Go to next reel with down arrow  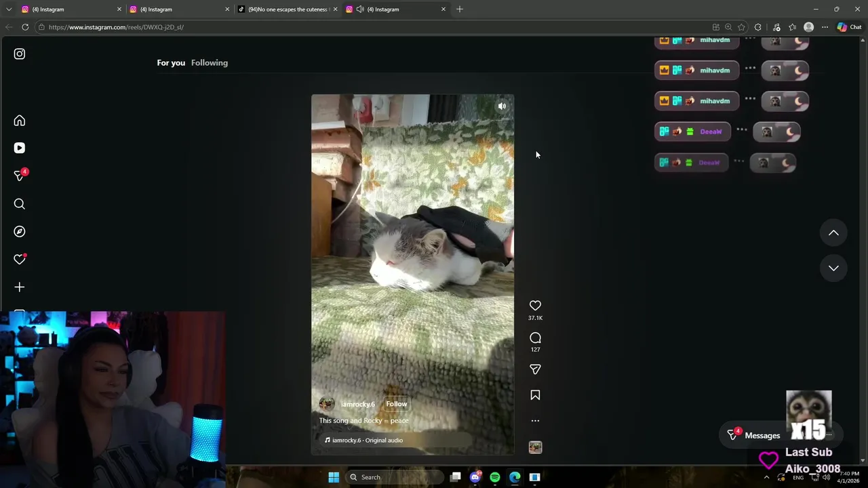833,268
